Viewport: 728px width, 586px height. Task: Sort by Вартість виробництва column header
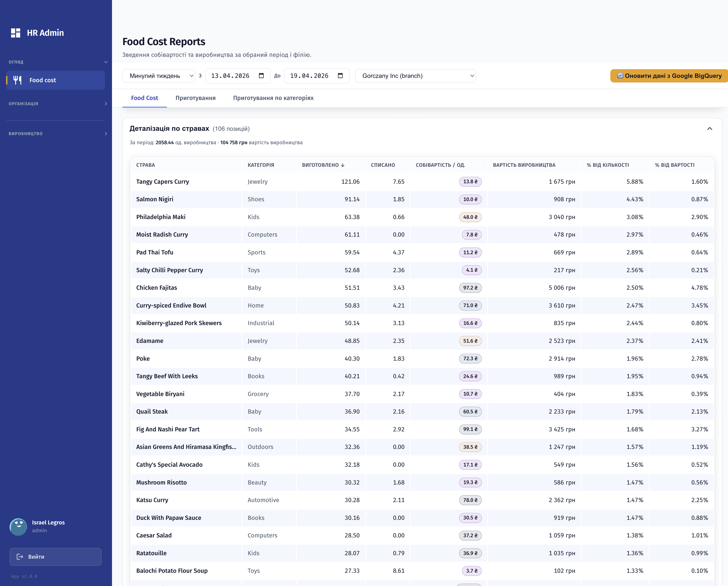pos(524,165)
